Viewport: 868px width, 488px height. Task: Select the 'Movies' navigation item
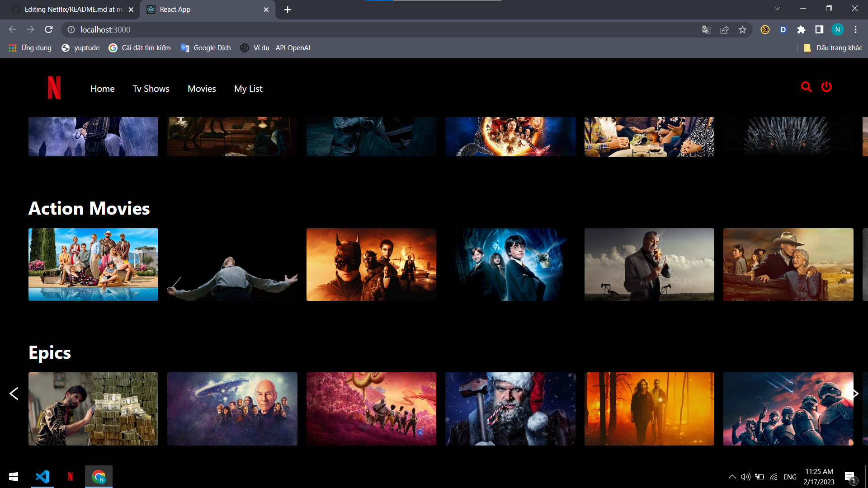[202, 89]
